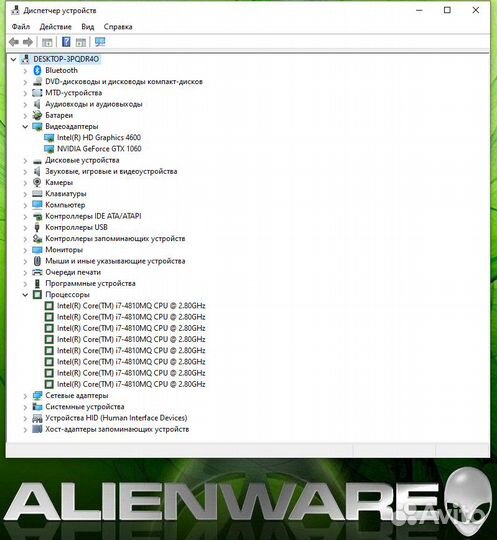This screenshot has width=497, height=540.
Task: Select the DESKTOP-3PQDR4O label
Action: click(66, 59)
